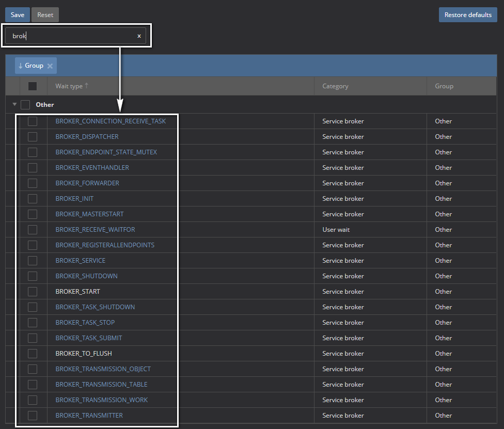
Task: Select the BROKER_START wait type
Action: click(78, 292)
